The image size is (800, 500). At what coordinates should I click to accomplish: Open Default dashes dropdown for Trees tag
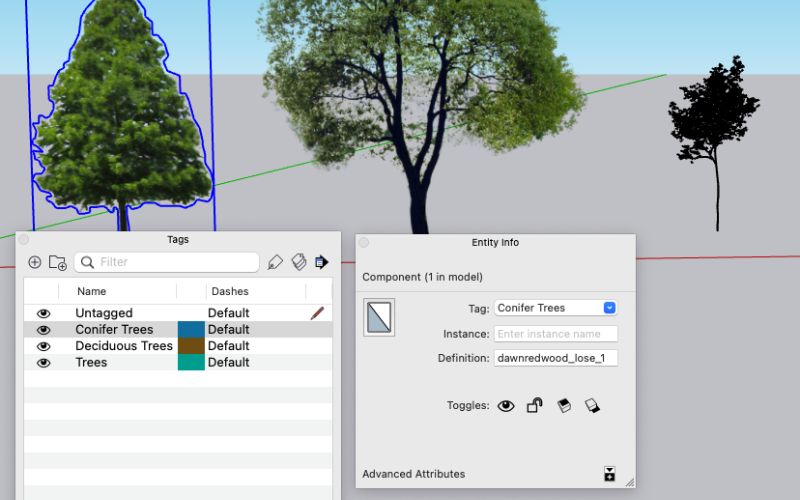pyautogui.click(x=229, y=363)
